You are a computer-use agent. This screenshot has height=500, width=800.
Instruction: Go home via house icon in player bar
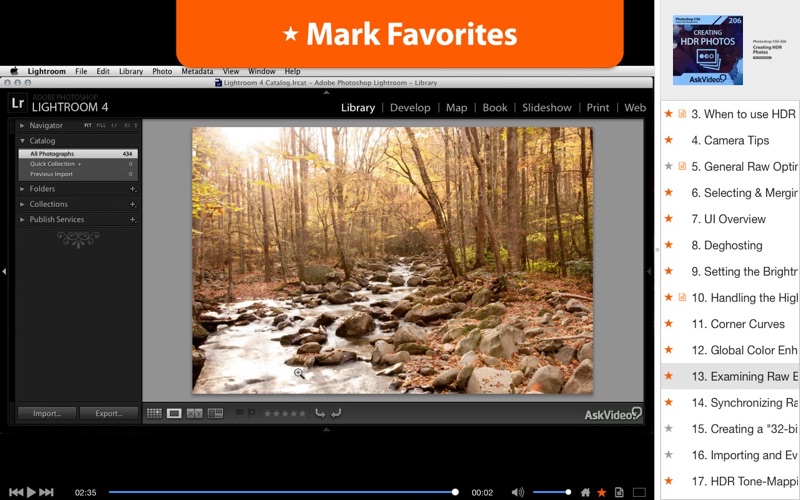(x=586, y=492)
